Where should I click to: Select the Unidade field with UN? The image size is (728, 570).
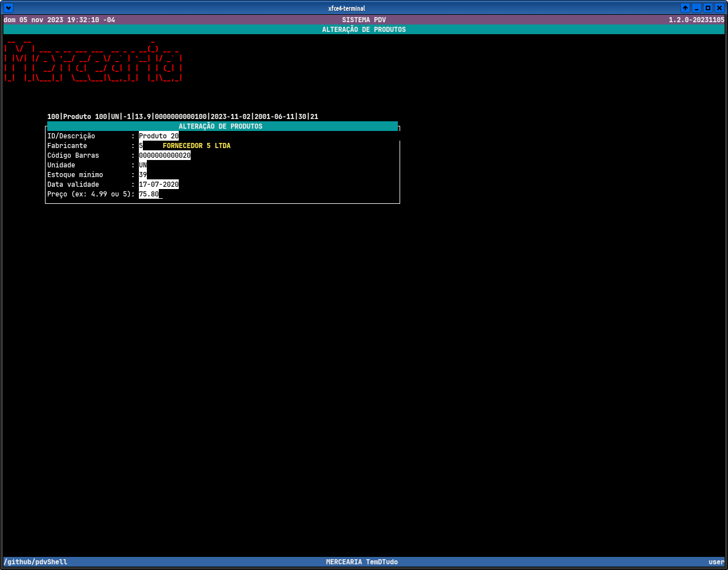[143, 165]
